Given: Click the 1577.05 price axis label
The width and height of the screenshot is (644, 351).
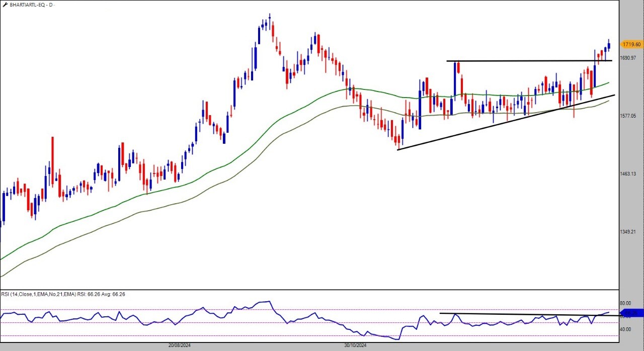Looking at the screenshot, I should click(629, 116).
